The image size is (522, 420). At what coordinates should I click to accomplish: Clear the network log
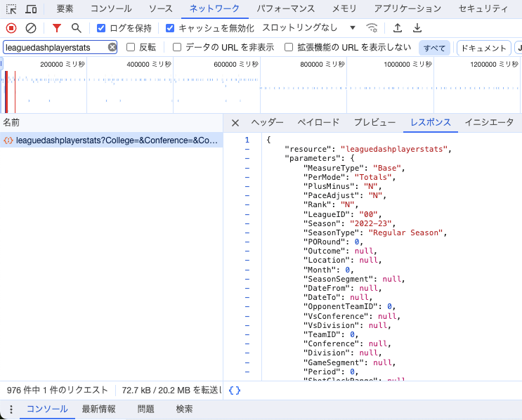click(31, 28)
